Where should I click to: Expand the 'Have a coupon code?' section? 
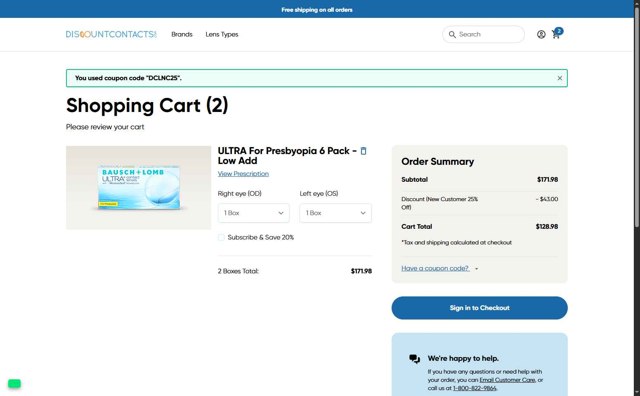tap(439, 268)
